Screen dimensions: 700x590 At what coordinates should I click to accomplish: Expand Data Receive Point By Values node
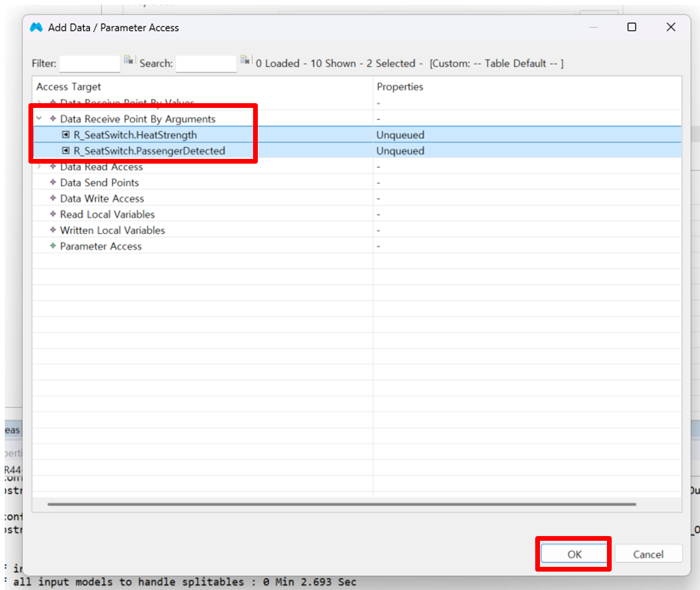[40, 103]
